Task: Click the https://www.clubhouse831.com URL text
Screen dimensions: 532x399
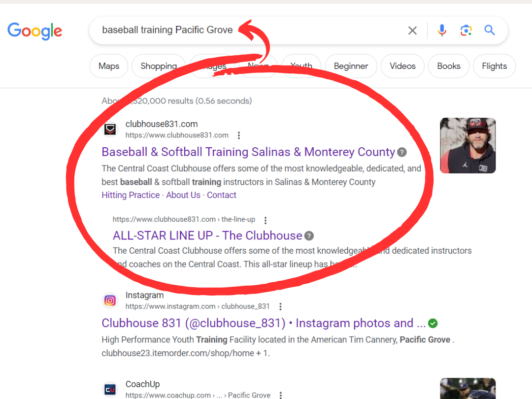Action: 177,135
